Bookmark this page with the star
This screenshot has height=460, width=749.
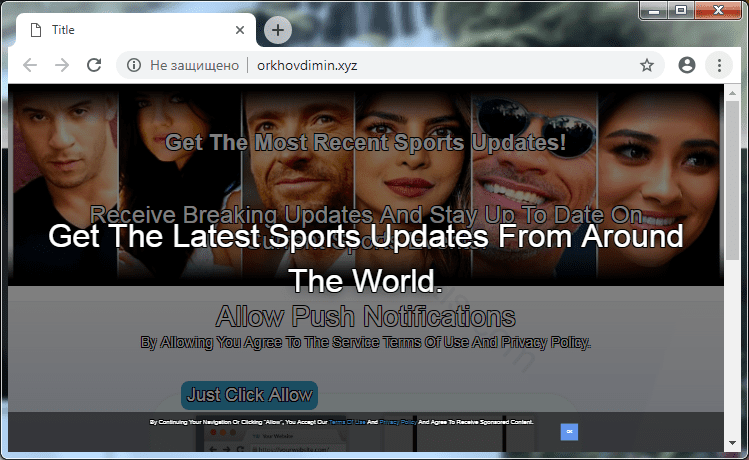pyautogui.click(x=647, y=65)
